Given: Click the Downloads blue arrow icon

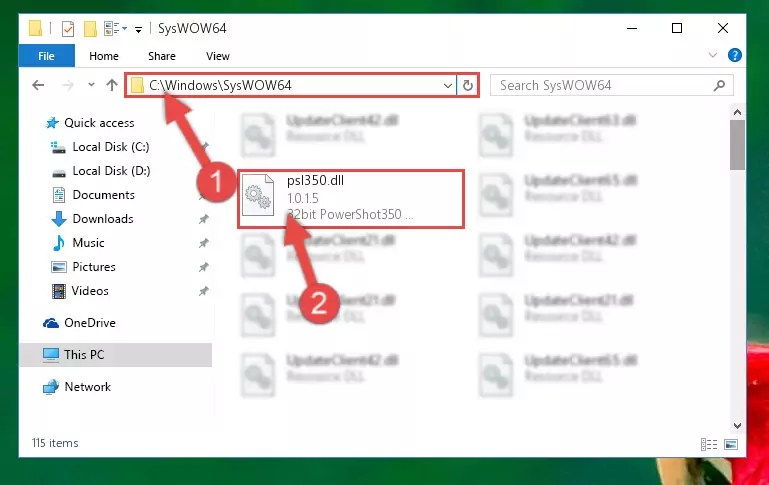Looking at the screenshot, I should [x=59, y=219].
